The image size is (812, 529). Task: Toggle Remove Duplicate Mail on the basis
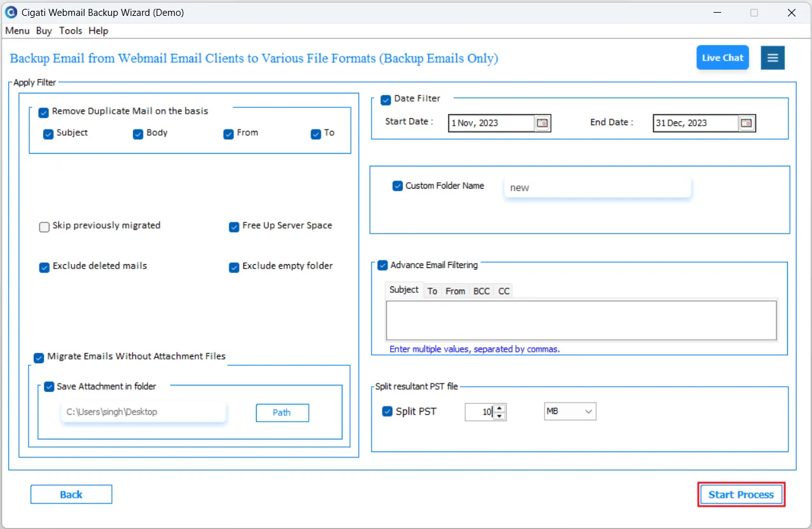tap(44, 112)
